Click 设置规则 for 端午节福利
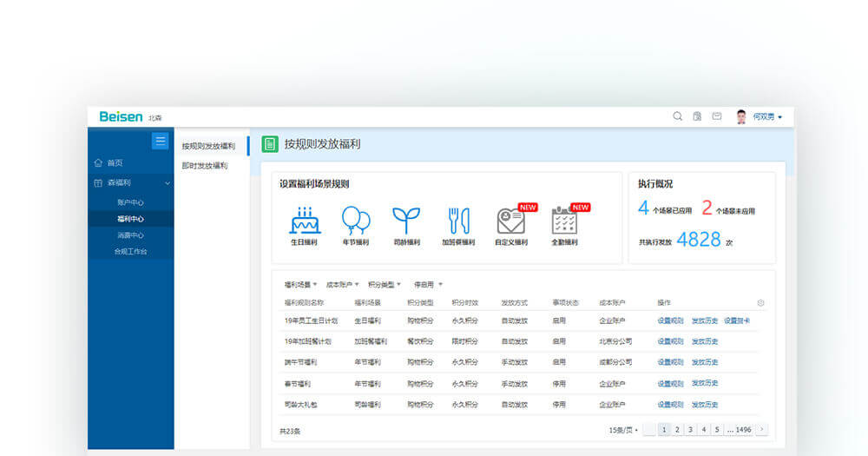Image resolution: width=868 pixels, height=456 pixels. pyautogui.click(x=670, y=362)
